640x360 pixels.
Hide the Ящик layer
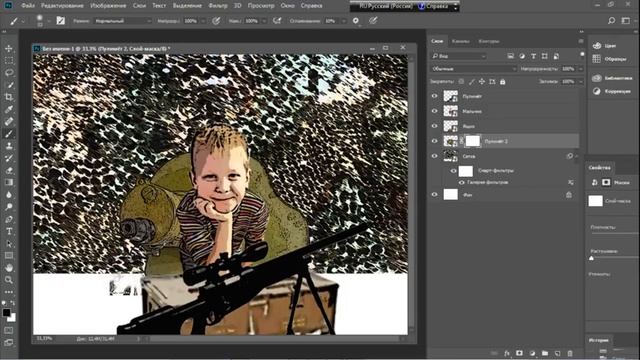click(x=435, y=126)
